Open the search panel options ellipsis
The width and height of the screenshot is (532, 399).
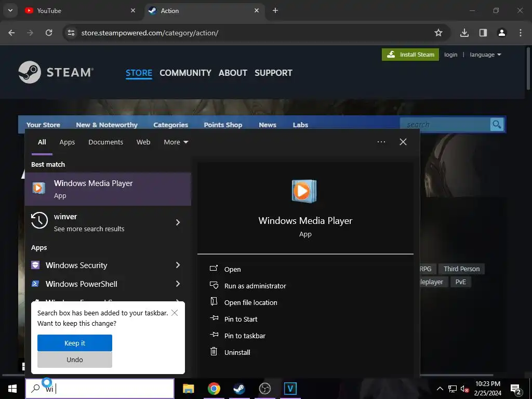(x=381, y=142)
